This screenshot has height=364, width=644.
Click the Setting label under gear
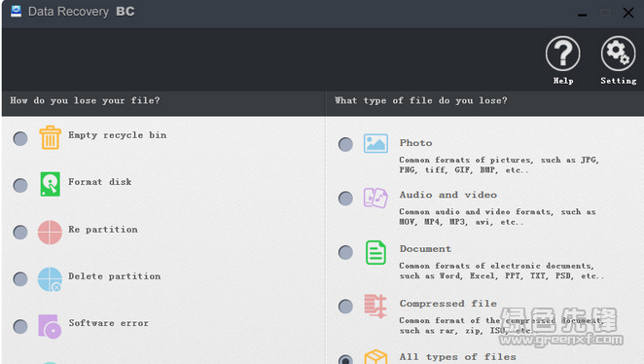(x=619, y=81)
